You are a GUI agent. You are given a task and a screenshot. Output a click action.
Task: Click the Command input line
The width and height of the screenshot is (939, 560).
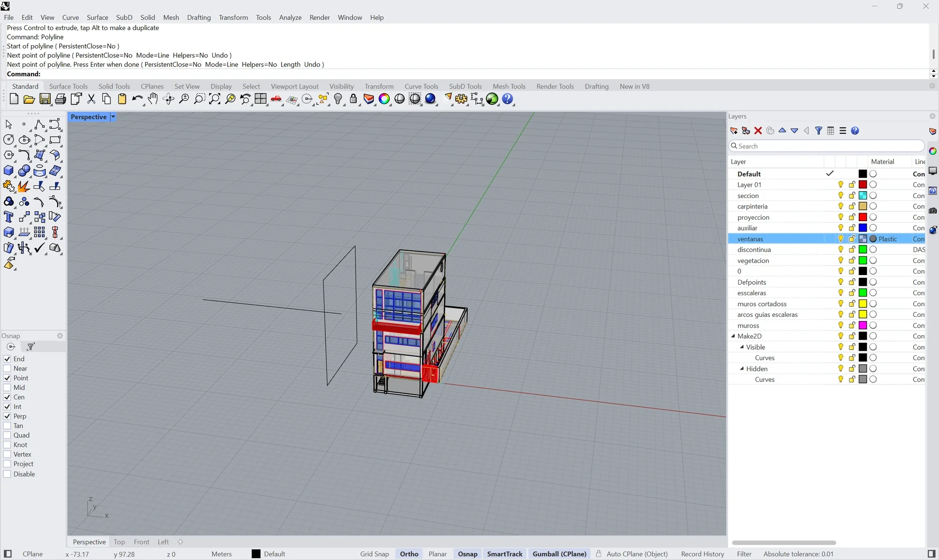(x=467, y=74)
